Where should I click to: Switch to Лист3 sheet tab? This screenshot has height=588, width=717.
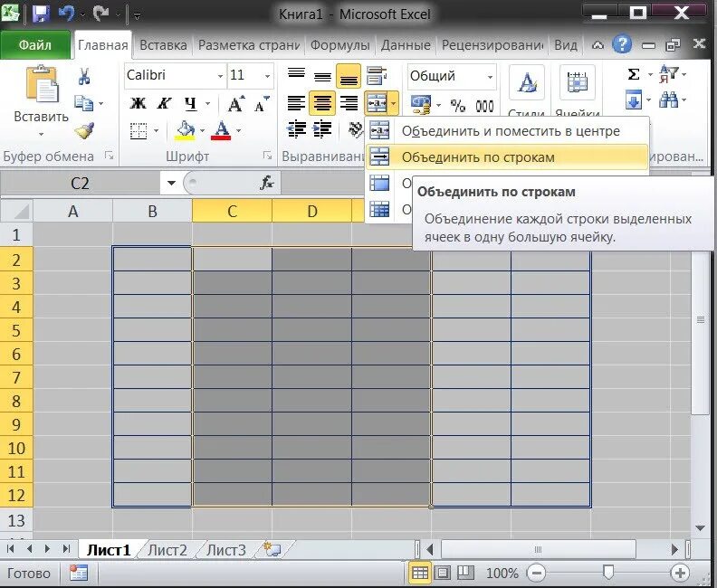[226, 550]
